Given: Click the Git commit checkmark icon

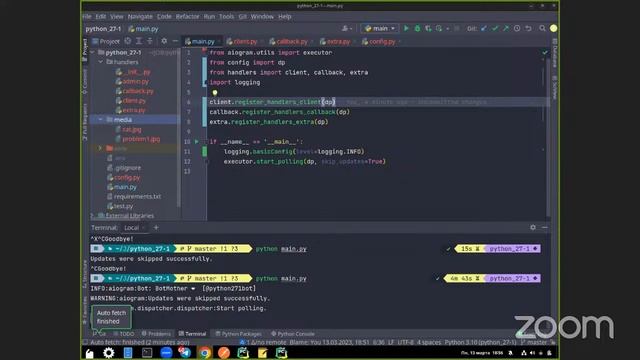Looking at the screenshot, I should tap(495, 28).
